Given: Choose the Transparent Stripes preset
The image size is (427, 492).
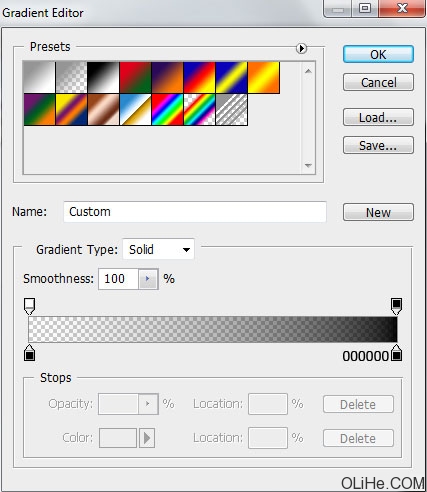Looking at the screenshot, I should 232,110.
